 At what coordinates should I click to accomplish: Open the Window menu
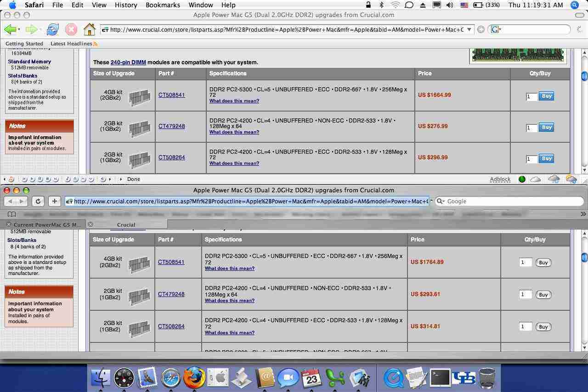(x=201, y=5)
